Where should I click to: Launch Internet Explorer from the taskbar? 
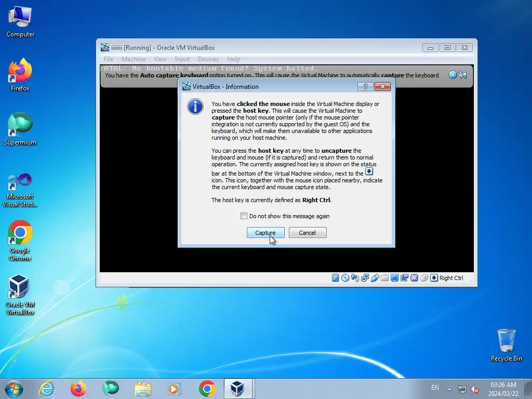46,389
